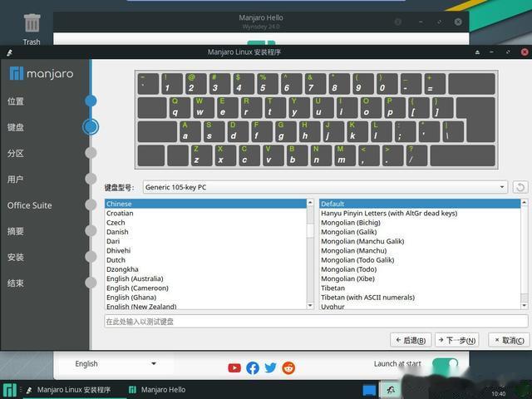Click variant list scrollbar up arrow
Viewport: 532px width, 399px height.
[525, 203]
